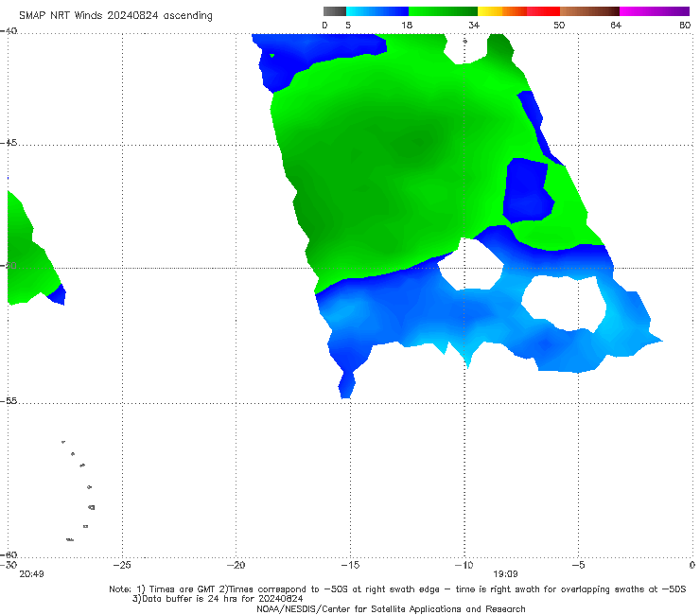Click the note line starting "Note: 1) Times are GMT"

[397, 589]
